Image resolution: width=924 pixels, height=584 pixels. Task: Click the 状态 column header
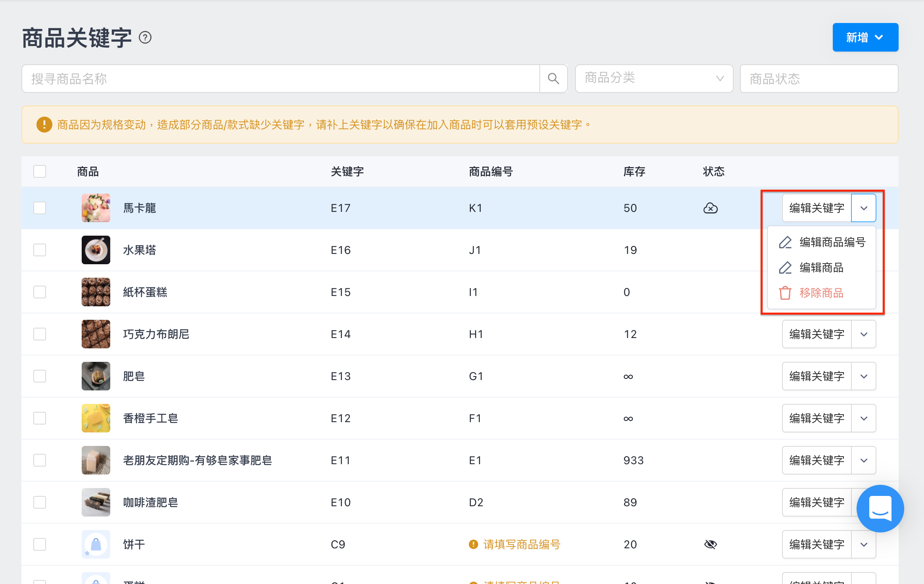pyautogui.click(x=714, y=171)
